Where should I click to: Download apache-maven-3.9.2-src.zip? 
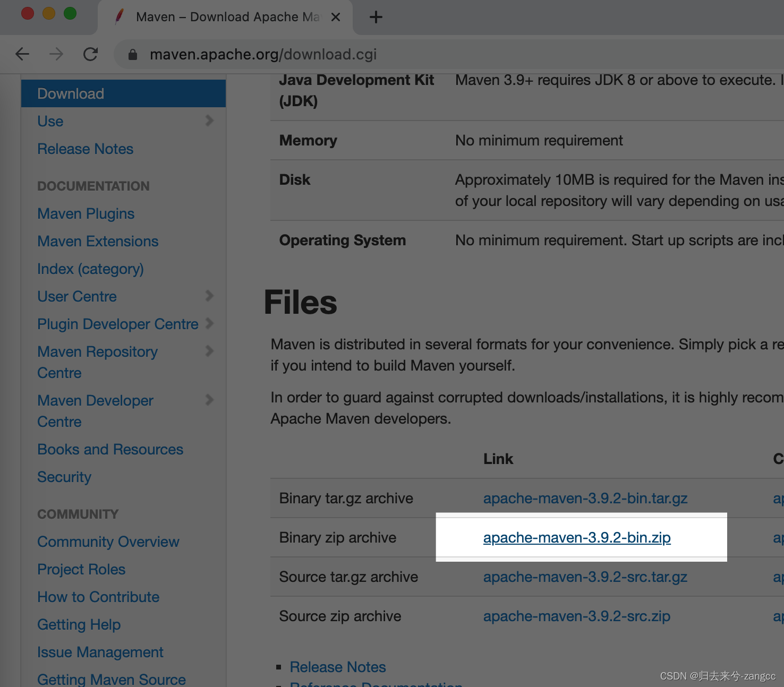[x=577, y=616]
